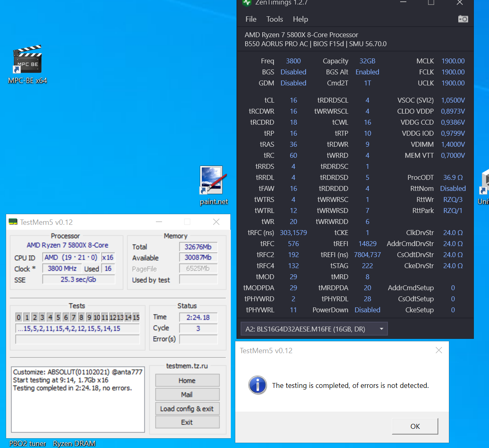This screenshot has height=448, width=489.
Task: Click the GDM Disabled value
Action: [293, 83]
